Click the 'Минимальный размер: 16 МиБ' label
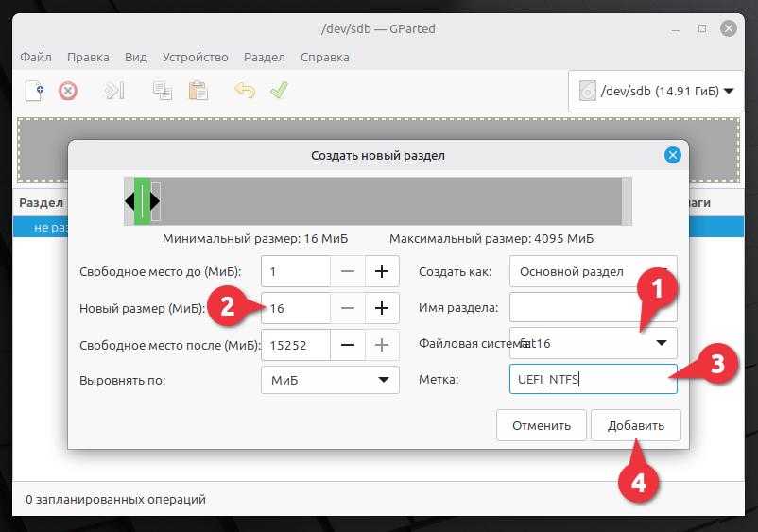Viewport: 758px width, 532px height. click(x=255, y=239)
